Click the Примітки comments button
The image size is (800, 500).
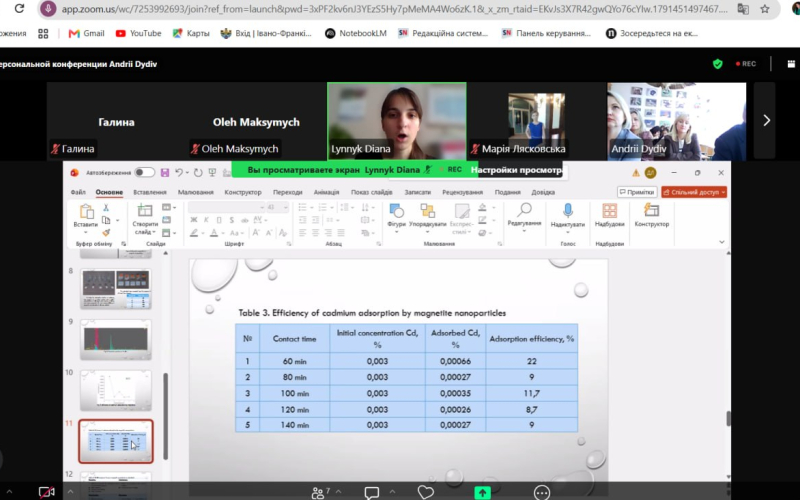point(637,192)
